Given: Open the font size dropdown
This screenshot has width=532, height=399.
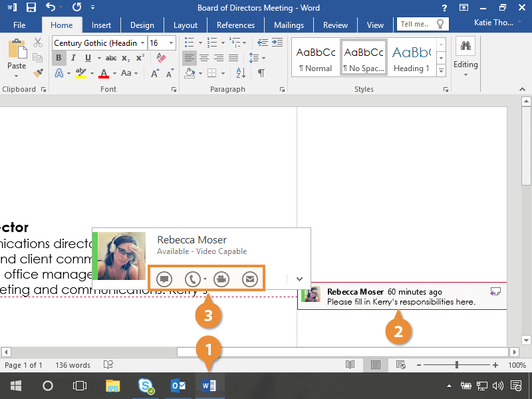Looking at the screenshot, I should pos(172,43).
